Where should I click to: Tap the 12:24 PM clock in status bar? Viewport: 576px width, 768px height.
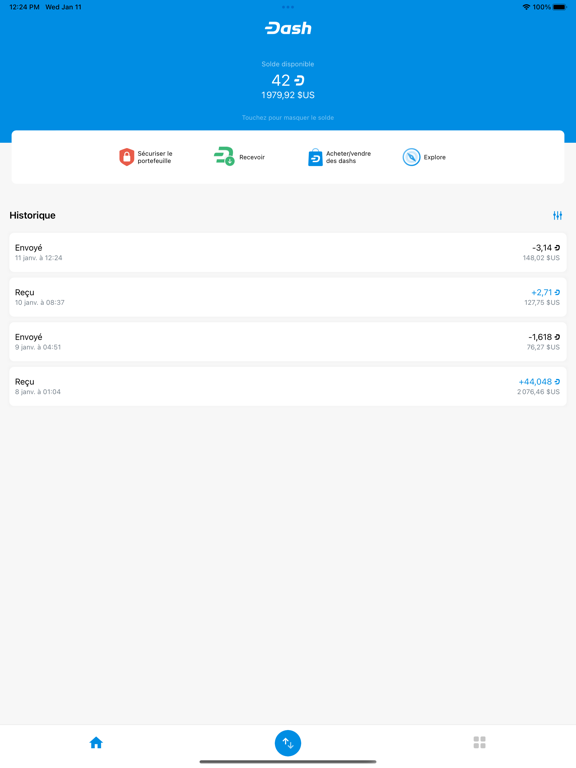[24, 7]
